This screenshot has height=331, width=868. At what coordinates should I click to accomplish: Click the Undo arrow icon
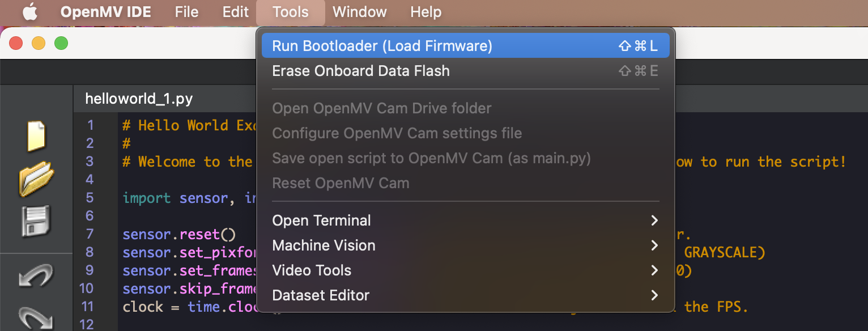36,277
